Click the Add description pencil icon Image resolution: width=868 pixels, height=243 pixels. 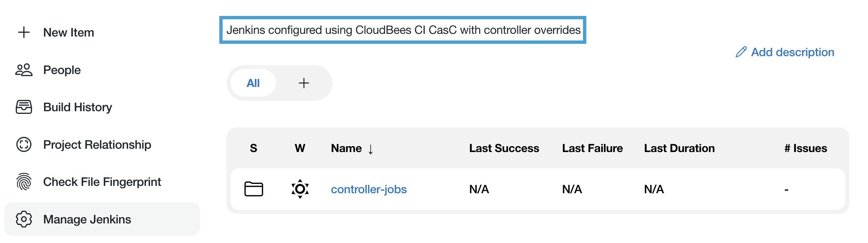click(x=741, y=52)
